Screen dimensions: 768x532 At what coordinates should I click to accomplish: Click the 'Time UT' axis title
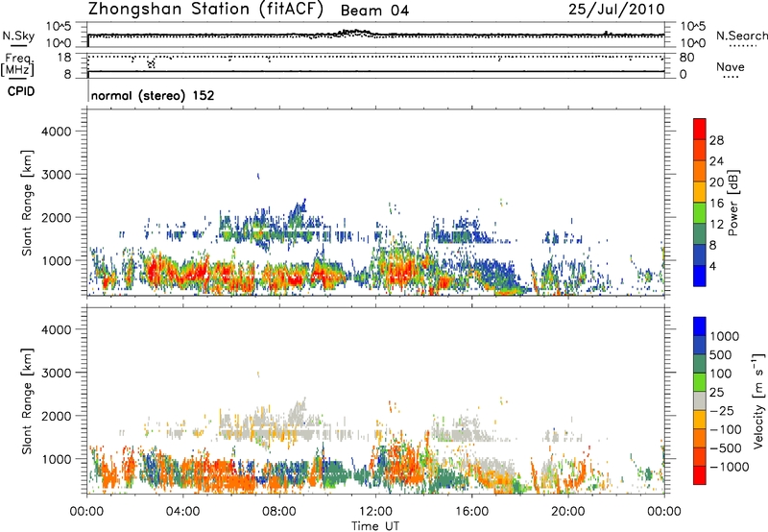375,526
